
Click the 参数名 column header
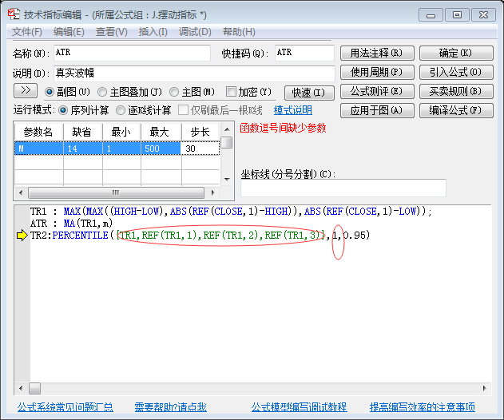pos(38,132)
